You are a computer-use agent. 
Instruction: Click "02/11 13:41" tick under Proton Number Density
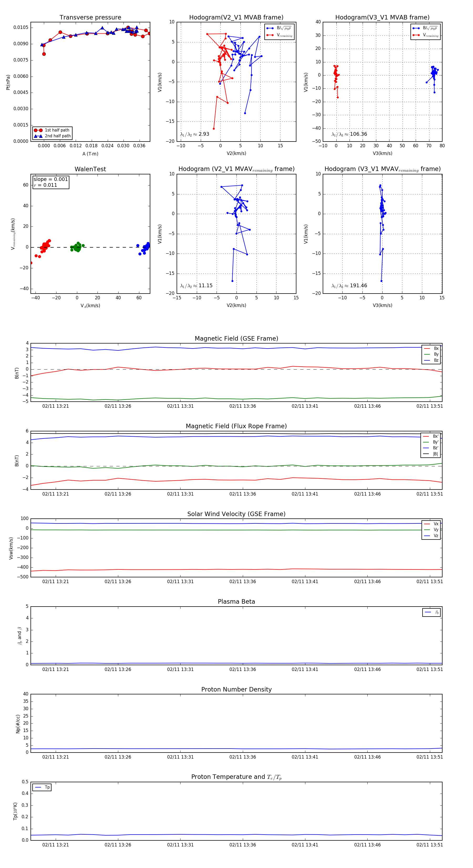click(x=305, y=757)
